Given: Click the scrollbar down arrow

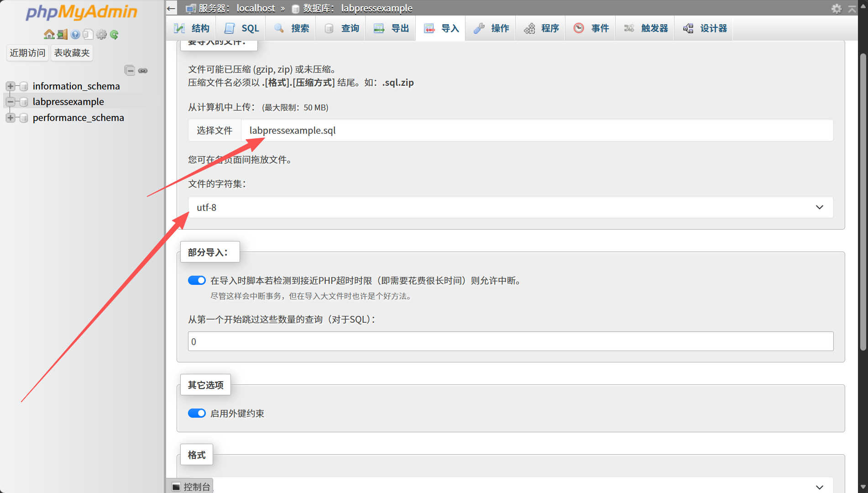Looking at the screenshot, I should click(x=863, y=487).
